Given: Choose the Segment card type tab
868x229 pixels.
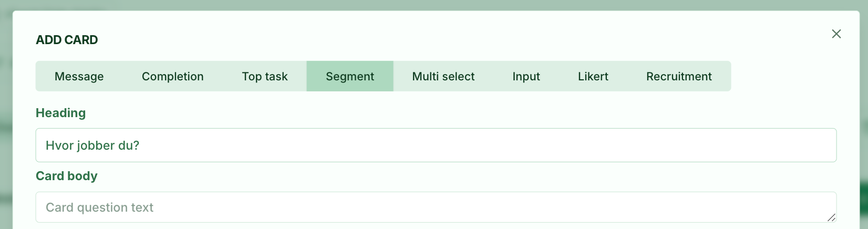Looking at the screenshot, I should (x=350, y=76).
